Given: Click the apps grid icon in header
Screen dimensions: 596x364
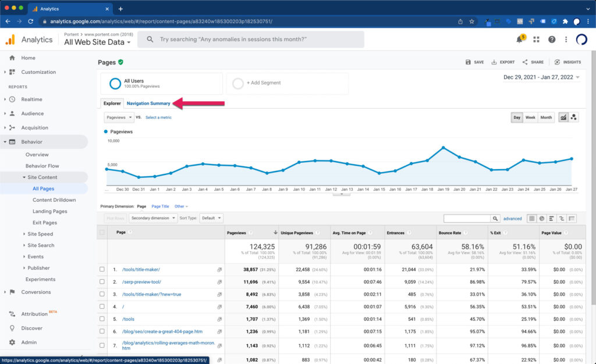Looking at the screenshot, I should [x=536, y=40].
